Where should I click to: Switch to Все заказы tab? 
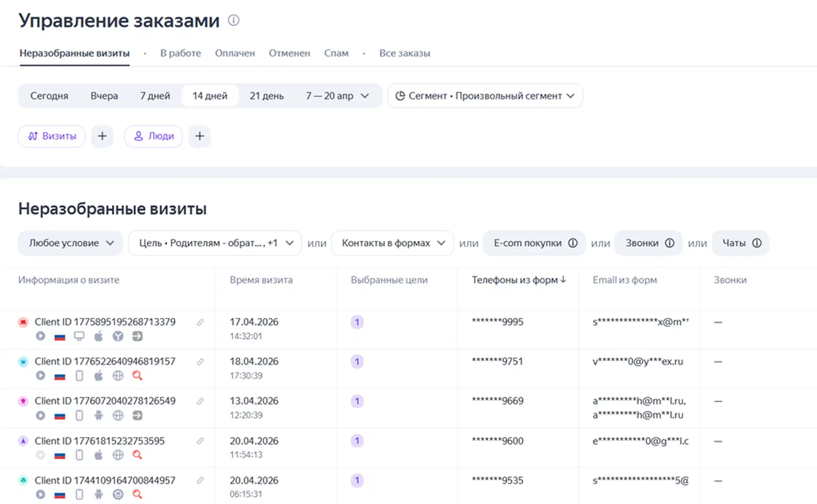point(405,53)
